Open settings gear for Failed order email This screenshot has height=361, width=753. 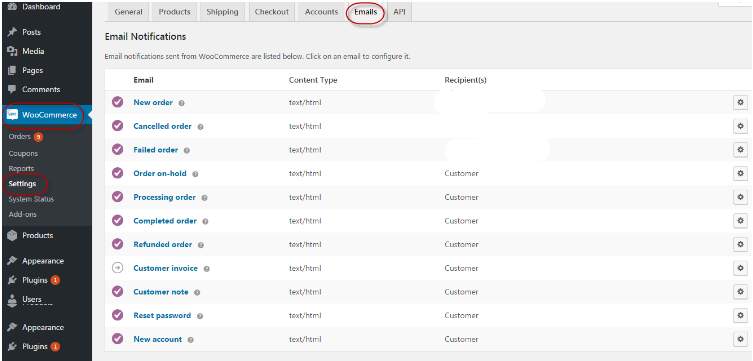click(740, 150)
